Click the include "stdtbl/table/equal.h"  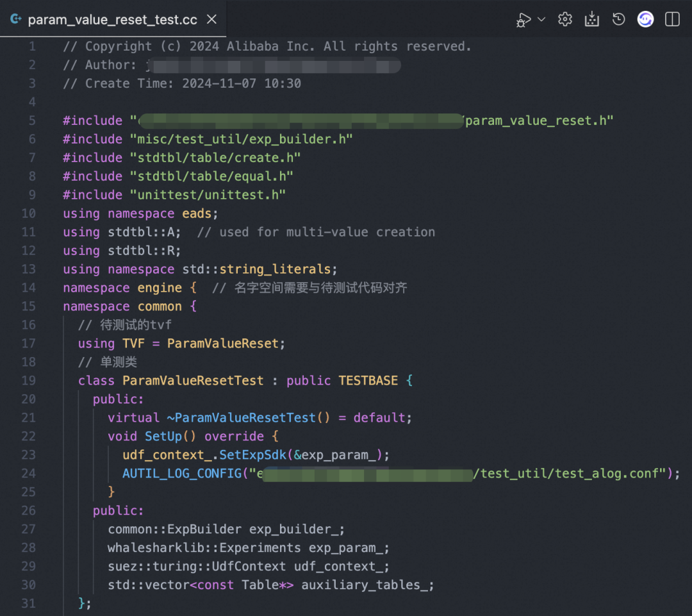pyautogui.click(x=211, y=176)
